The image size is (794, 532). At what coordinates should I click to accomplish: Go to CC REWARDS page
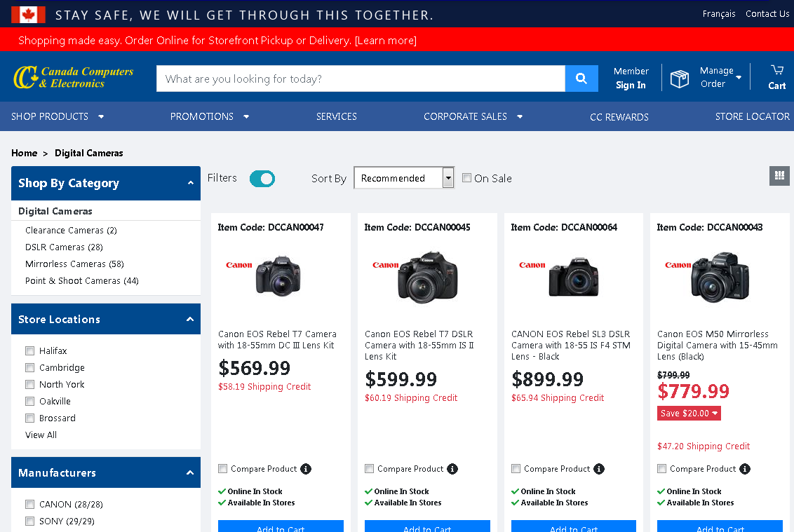(619, 117)
